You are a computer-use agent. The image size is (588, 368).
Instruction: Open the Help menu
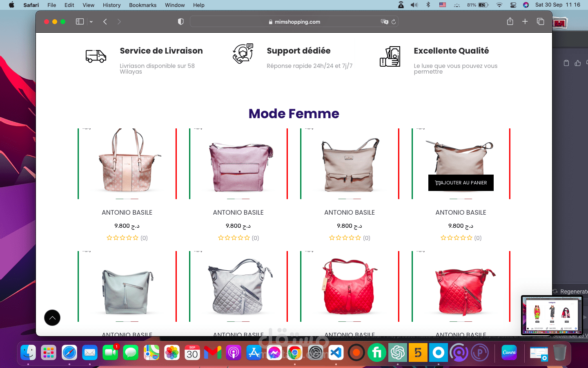tap(199, 5)
